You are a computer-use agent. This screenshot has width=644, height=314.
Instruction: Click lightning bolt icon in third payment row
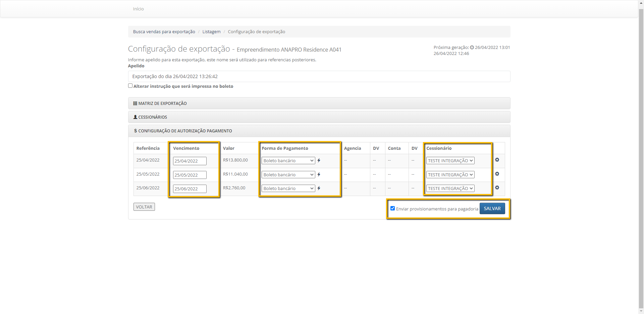(319, 188)
